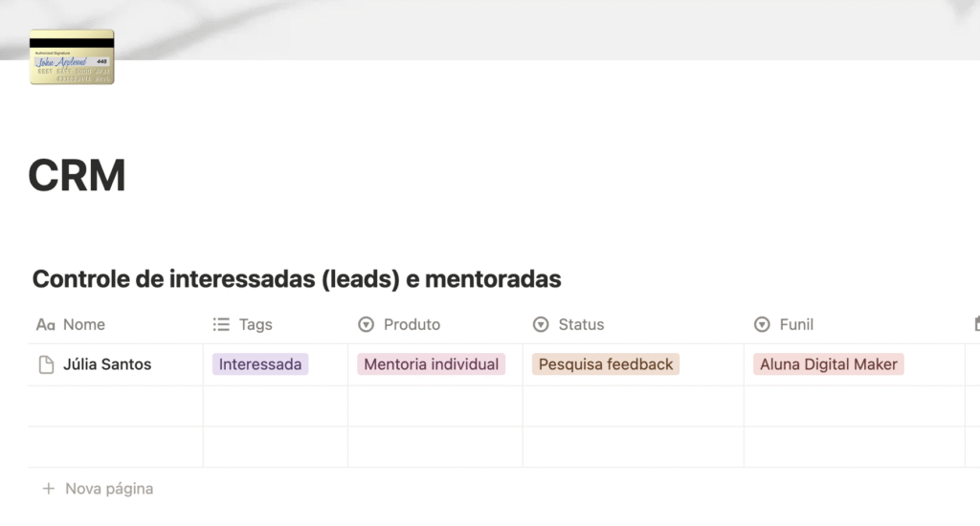Screen dimensions: 980x526
Task: Open the Status column header menu
Action: click(x=582, y=325)
